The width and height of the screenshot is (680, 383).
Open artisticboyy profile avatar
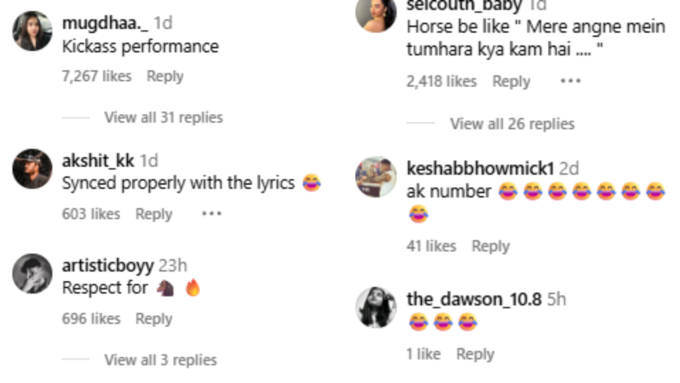point(32,274)
